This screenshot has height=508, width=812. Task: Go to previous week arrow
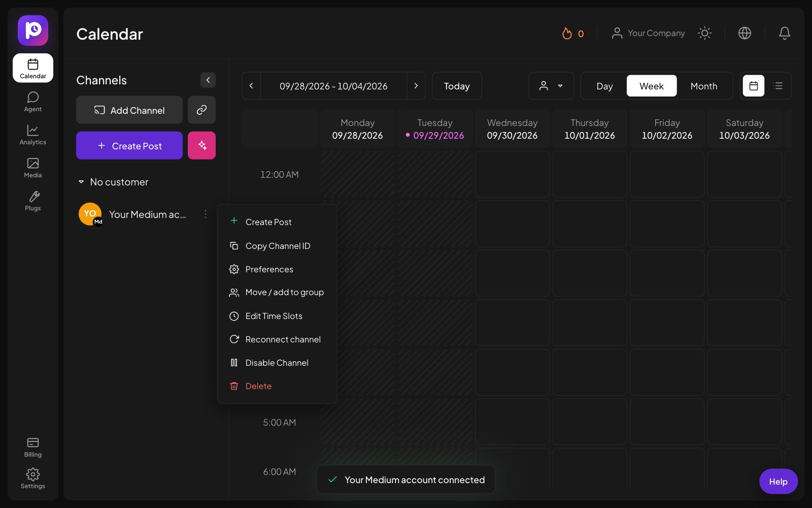(x=251, y=86)
